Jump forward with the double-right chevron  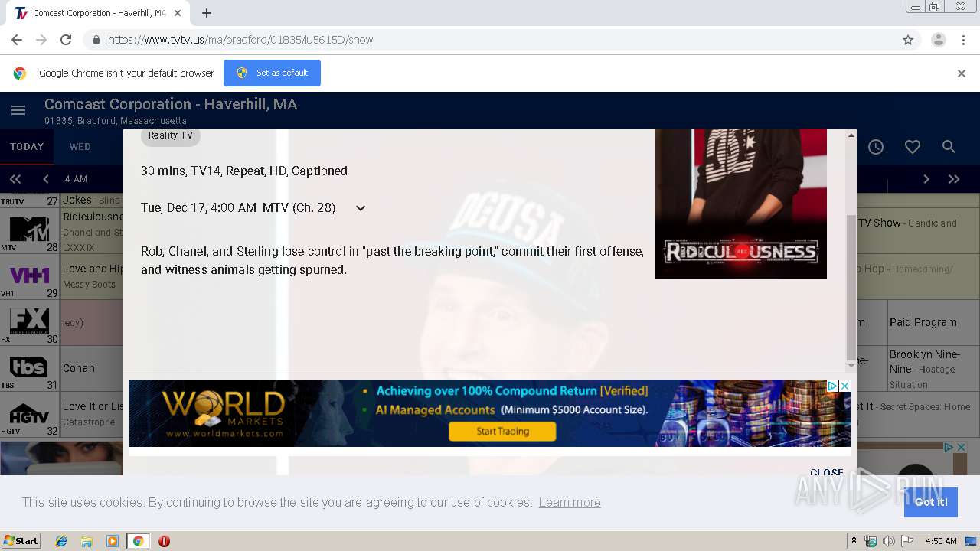click(x=954, y=179)
